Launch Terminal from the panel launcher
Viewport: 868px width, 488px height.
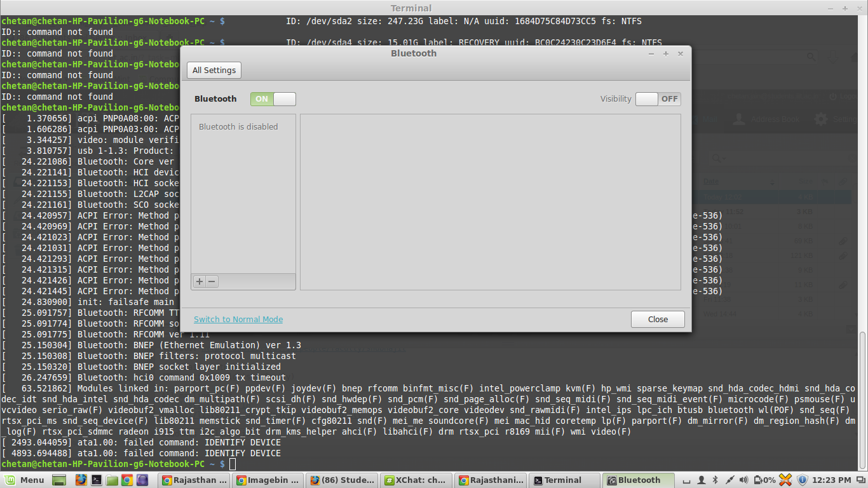(97, 480)
